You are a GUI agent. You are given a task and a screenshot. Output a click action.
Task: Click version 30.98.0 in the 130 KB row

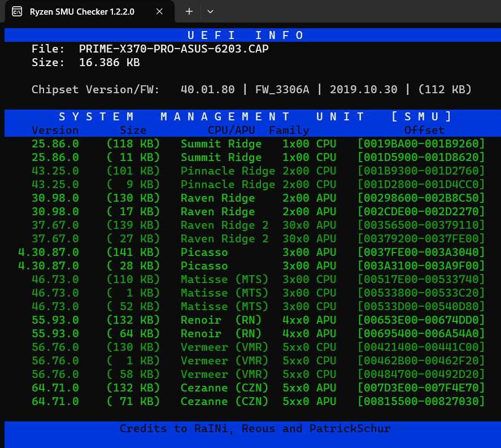tap(55, 198)
